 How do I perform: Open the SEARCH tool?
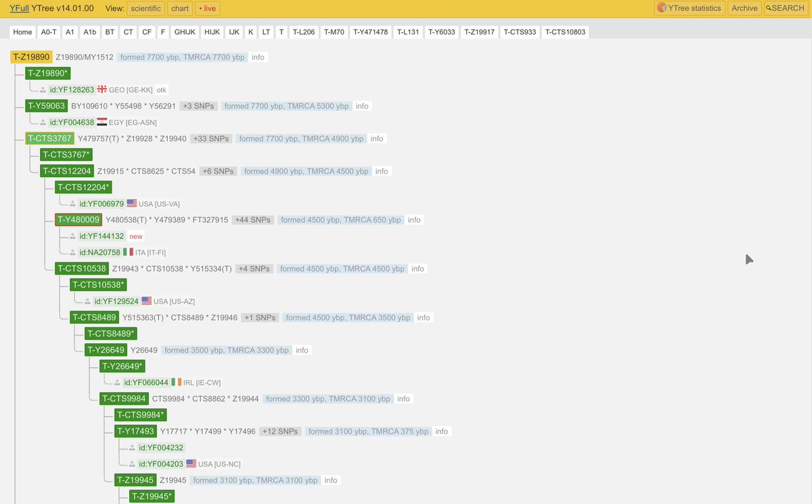786,8
